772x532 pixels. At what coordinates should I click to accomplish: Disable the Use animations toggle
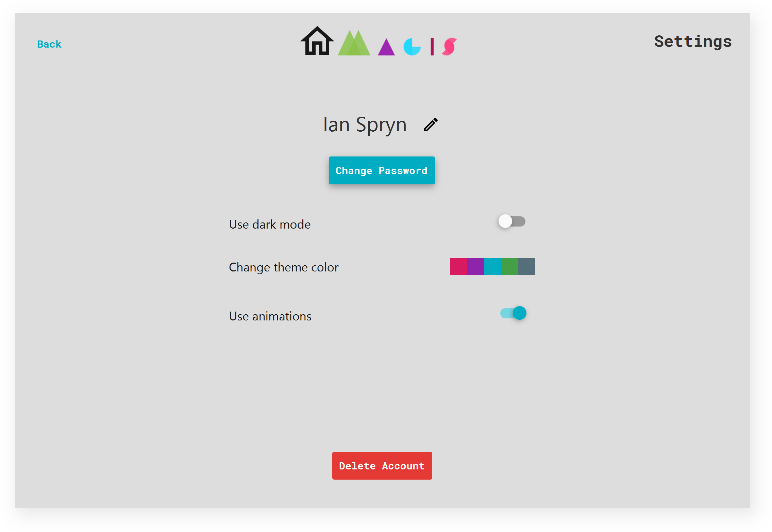coord(513,313)
